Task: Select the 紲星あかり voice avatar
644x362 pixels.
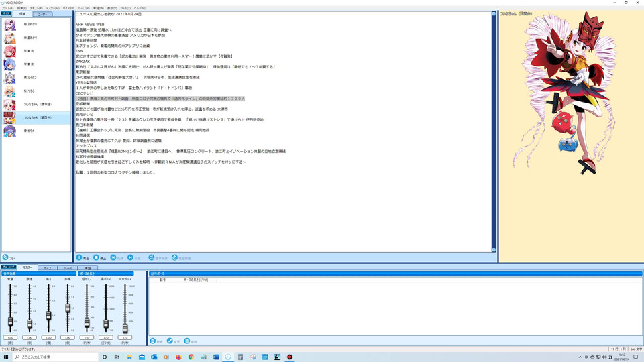Action: point(10,38)
